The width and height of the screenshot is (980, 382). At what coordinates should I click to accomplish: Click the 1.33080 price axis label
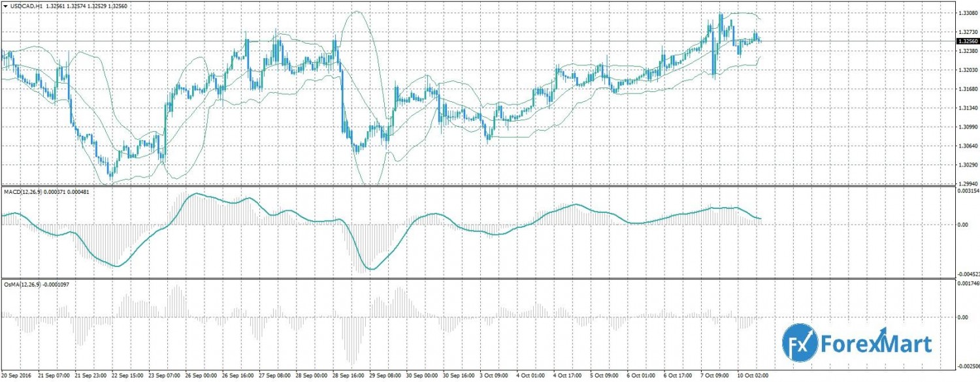click(x=968, y=13)
